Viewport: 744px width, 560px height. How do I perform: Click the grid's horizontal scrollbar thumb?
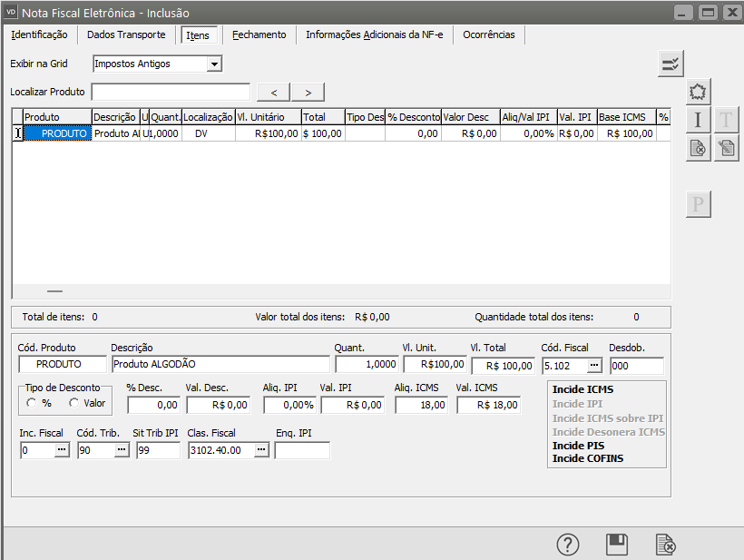54,291
